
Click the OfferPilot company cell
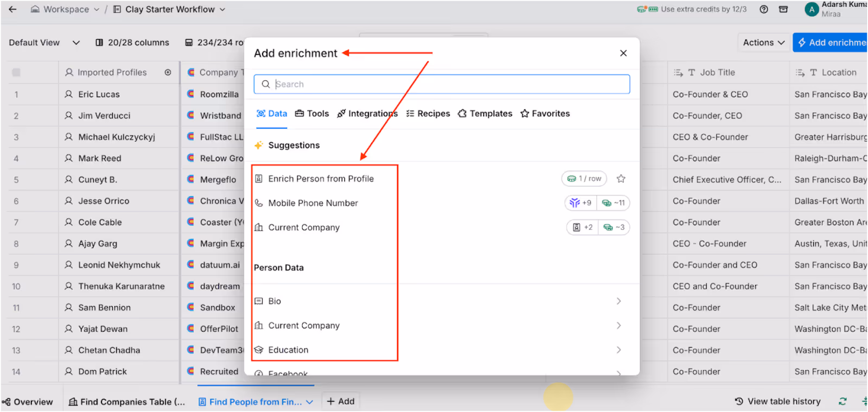point(213,329)
